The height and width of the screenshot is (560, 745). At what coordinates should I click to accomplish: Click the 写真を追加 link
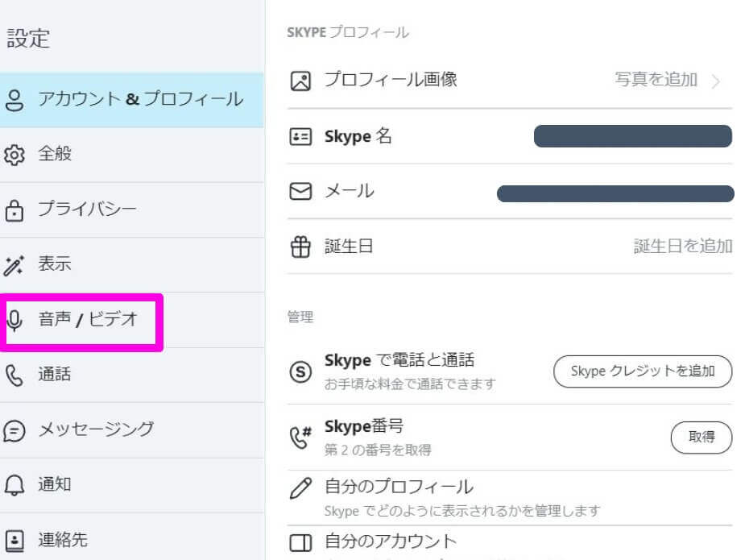pos(656,80)
